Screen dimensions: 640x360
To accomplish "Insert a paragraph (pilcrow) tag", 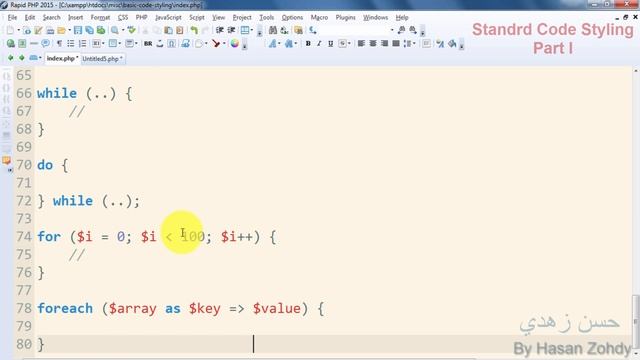I will click(x=59, y=43).
